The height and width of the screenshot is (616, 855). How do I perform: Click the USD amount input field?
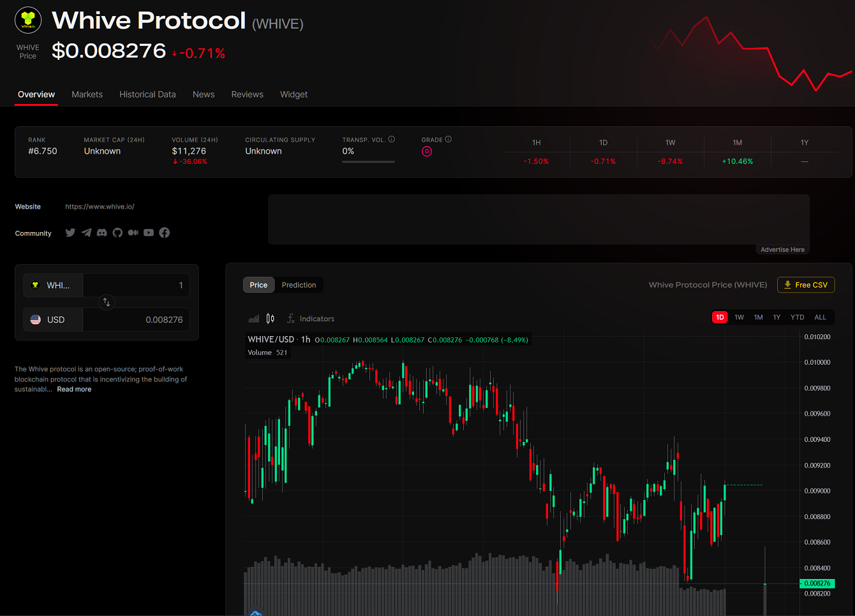tap(136, 319)
